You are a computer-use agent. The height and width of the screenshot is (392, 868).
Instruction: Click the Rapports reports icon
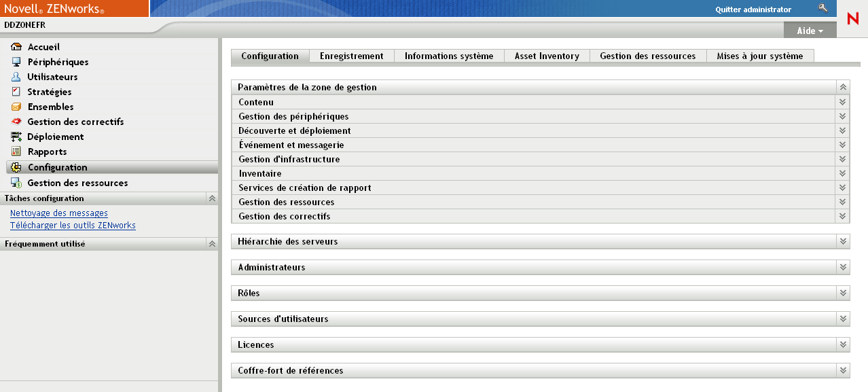tap(16, 151)
